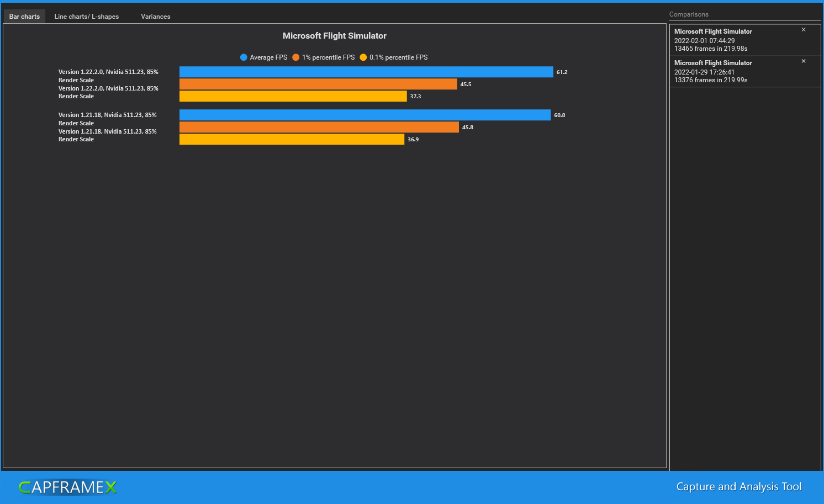Viewport: 824px width, 504px height.
Task: Switch to the Bar charts tab
Action: point(24,17)
